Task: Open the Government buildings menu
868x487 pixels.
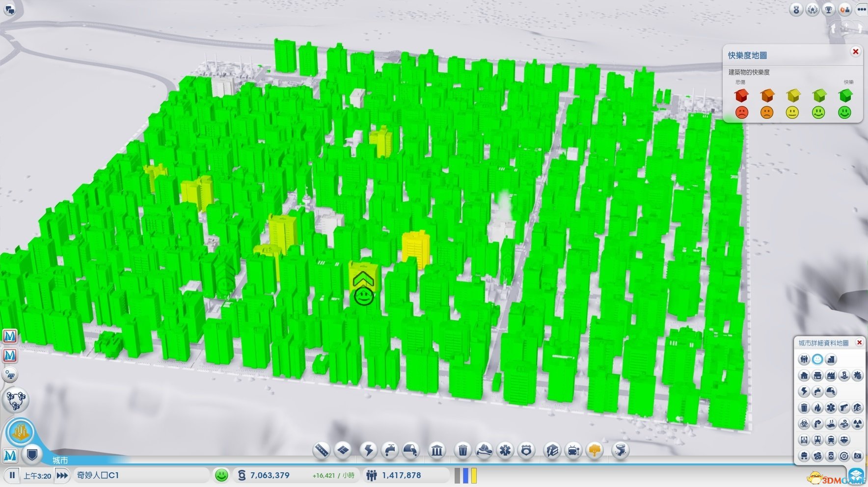Action: tap(436, 450)
